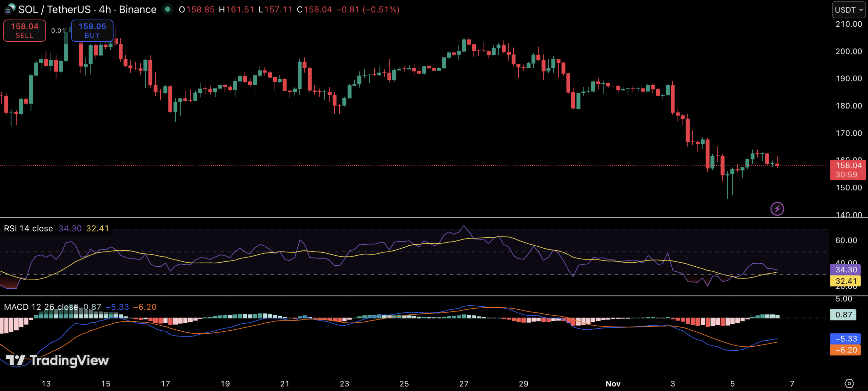Click the purple lightning bolt icon
Image resolution: width=868 pixels, height=391 pixels.
(777, 209)
